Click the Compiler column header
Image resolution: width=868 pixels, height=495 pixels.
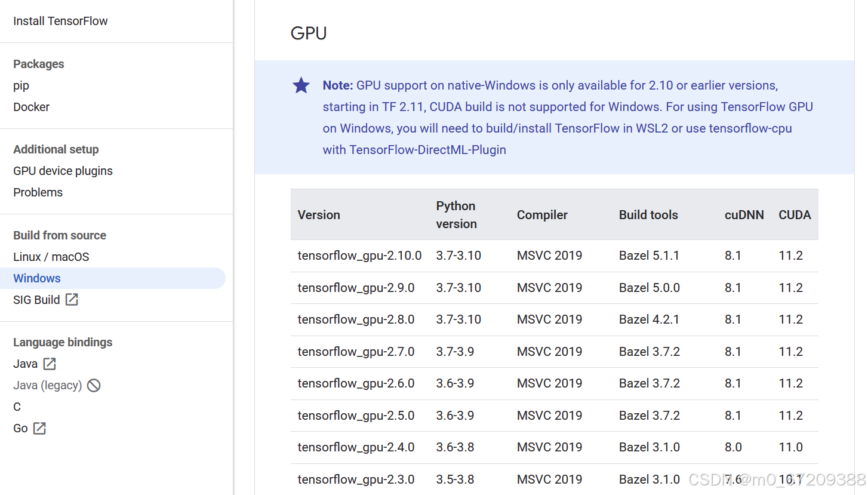tap(542, 215)
